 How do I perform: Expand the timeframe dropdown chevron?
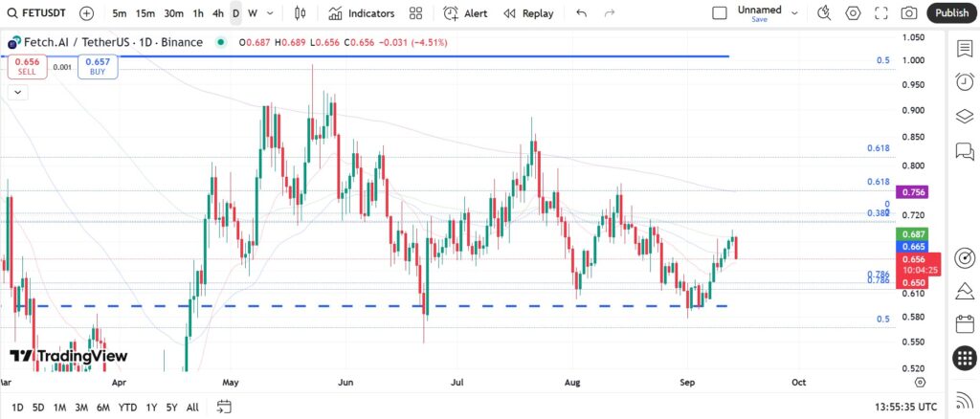[270, 13]
